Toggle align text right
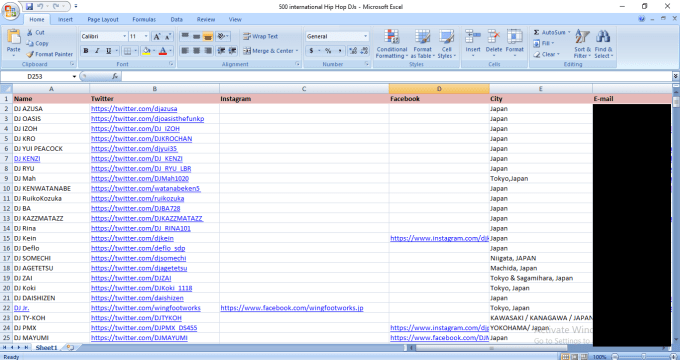This screenshot has height=360, width=680. (x=208, y=51)
